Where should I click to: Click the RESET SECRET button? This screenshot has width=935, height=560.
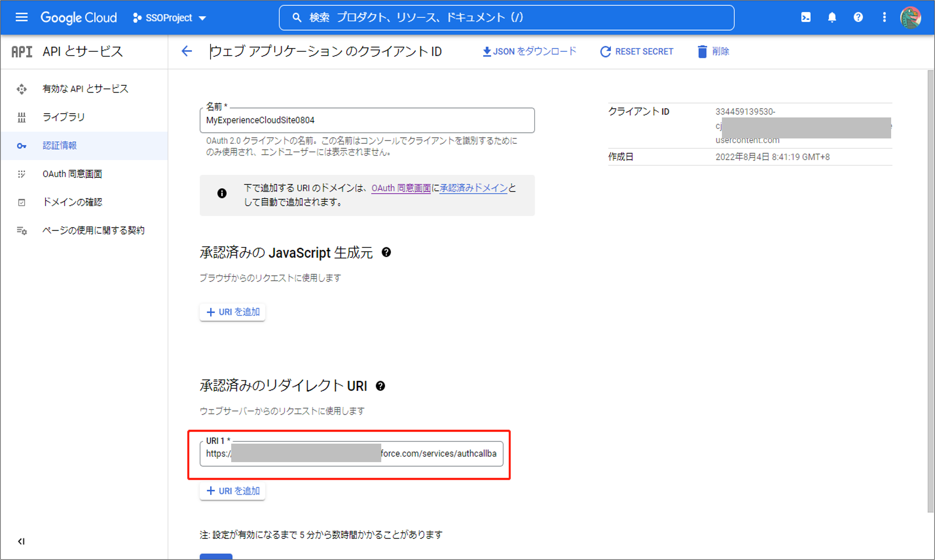click(636, 51)
